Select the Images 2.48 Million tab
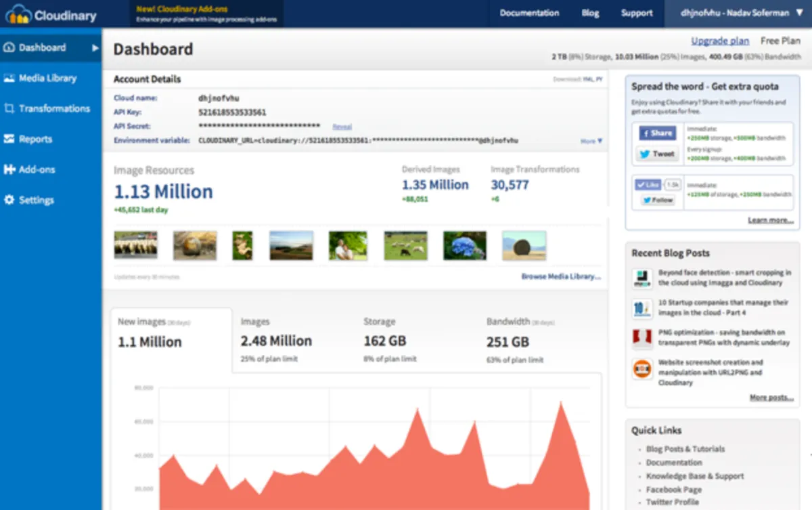Screen dimensions: 812x510 276,339
